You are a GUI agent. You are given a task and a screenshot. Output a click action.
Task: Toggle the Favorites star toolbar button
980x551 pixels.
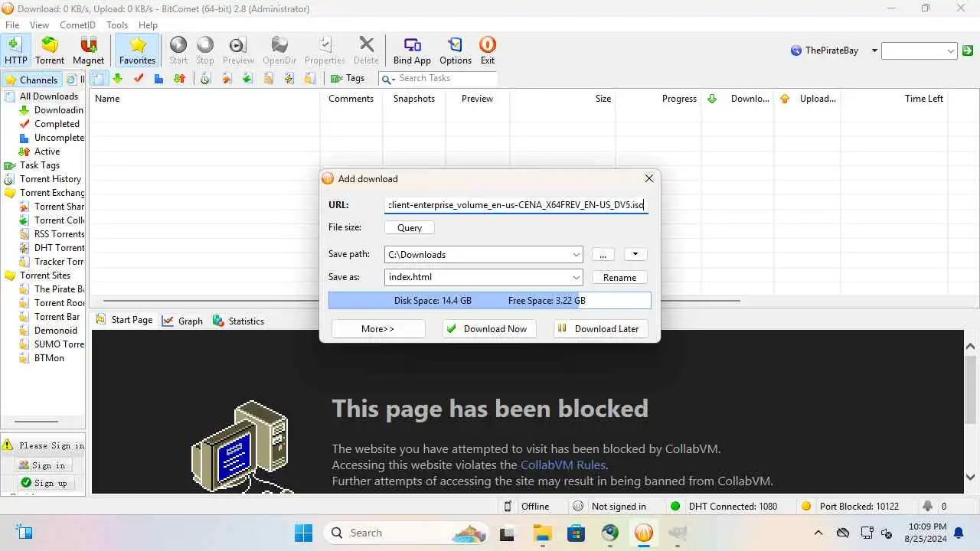point(137,51)
